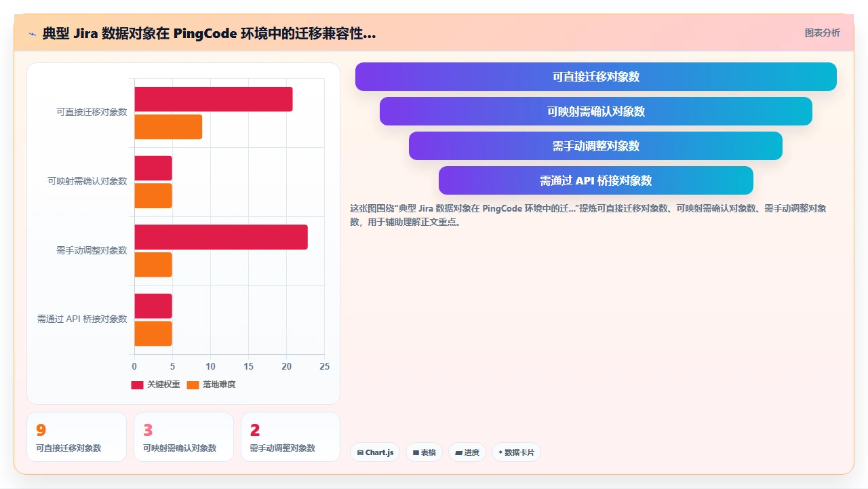Click the red 关键权重 legend swatch
Viewport: 868px width, 489px height.
click(x=137, y=385)
